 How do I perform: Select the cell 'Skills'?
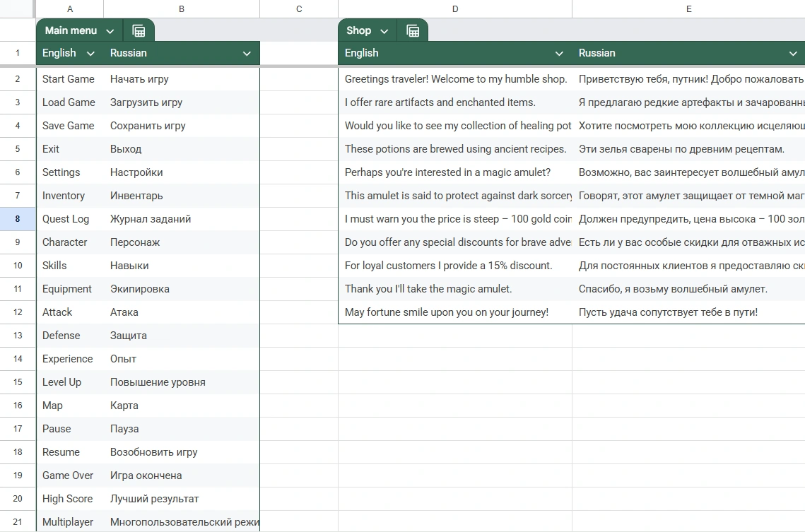tap(70, 266)
